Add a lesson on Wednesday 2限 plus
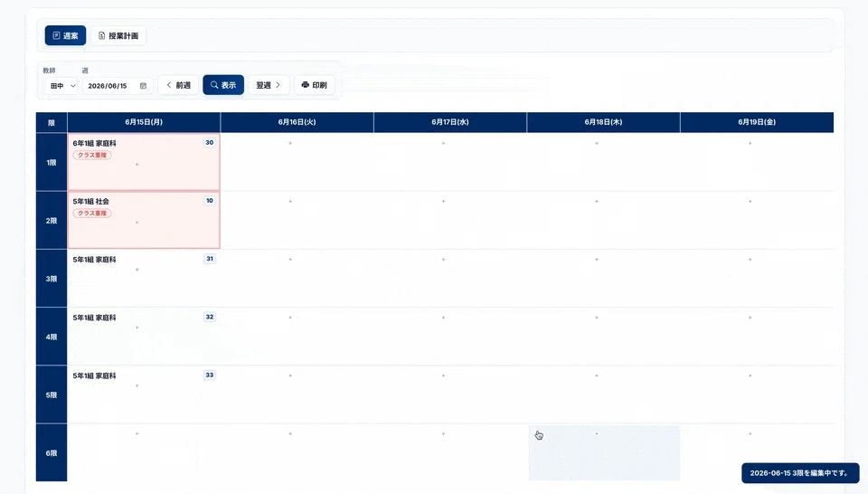The image size is (868, 494). 443,202
